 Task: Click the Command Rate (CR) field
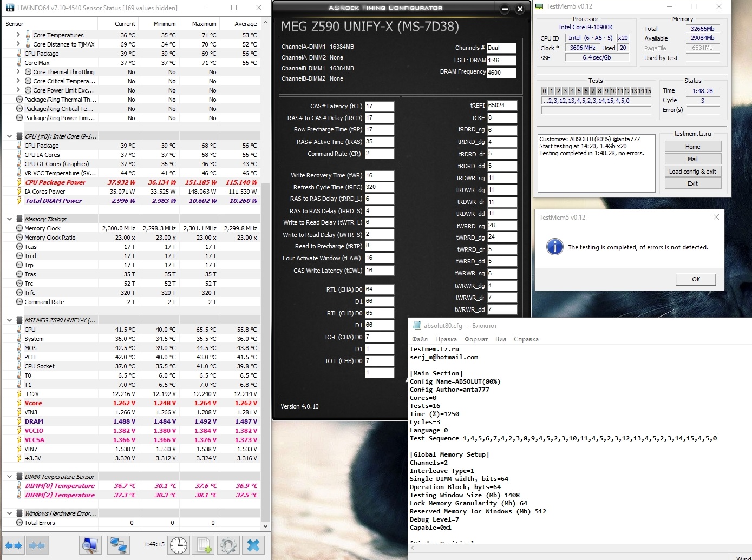click(380, 154)
